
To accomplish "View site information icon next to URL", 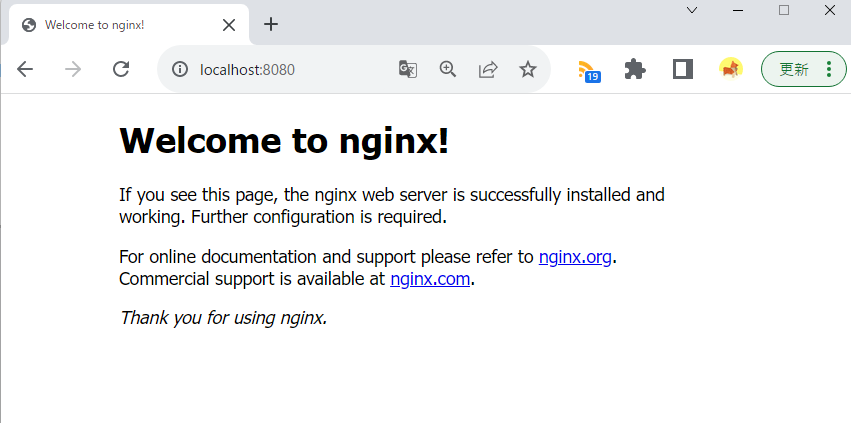I will point(180,70).
